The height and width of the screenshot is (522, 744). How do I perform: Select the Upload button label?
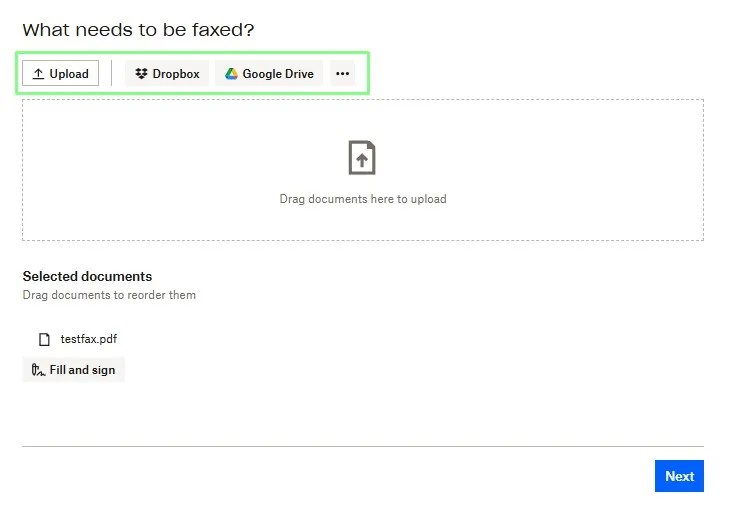pyautogui.click(x=69, y=74)
